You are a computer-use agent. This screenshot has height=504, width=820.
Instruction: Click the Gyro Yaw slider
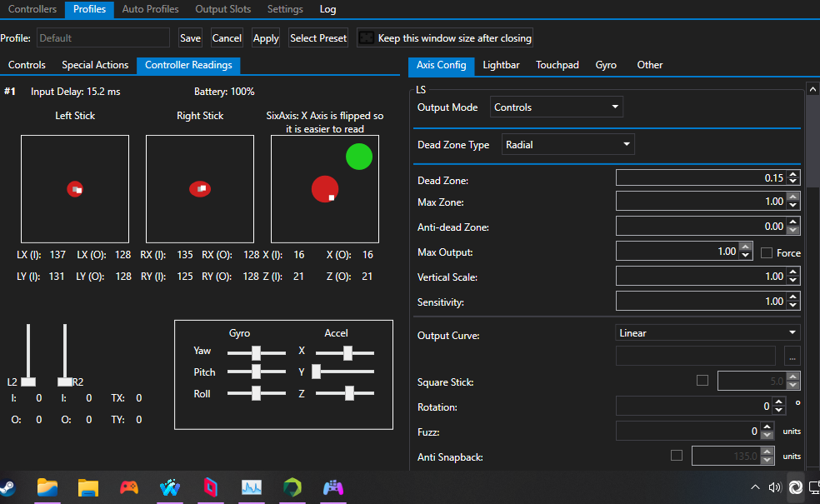pyautogui.click(x=256, y=351)
